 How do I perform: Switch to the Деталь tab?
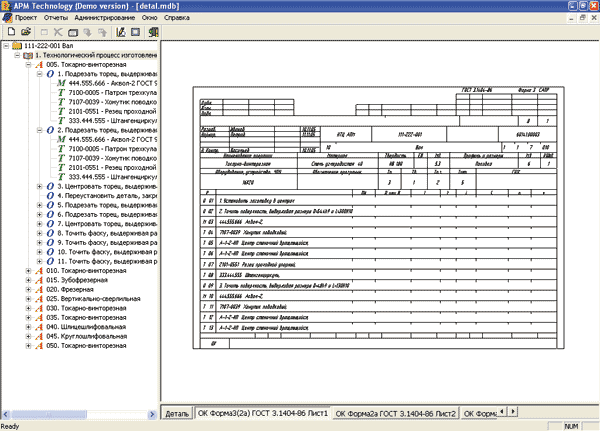176,413
